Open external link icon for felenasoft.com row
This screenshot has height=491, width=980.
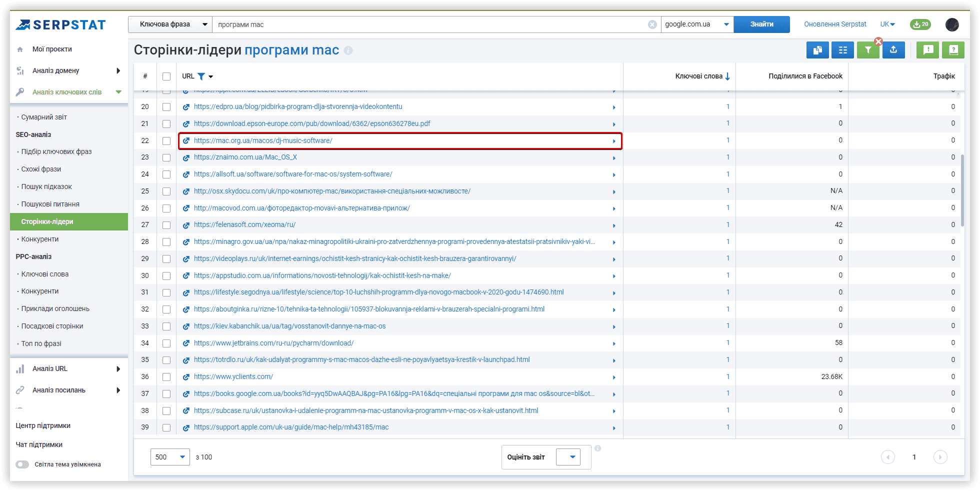(186, 225)
